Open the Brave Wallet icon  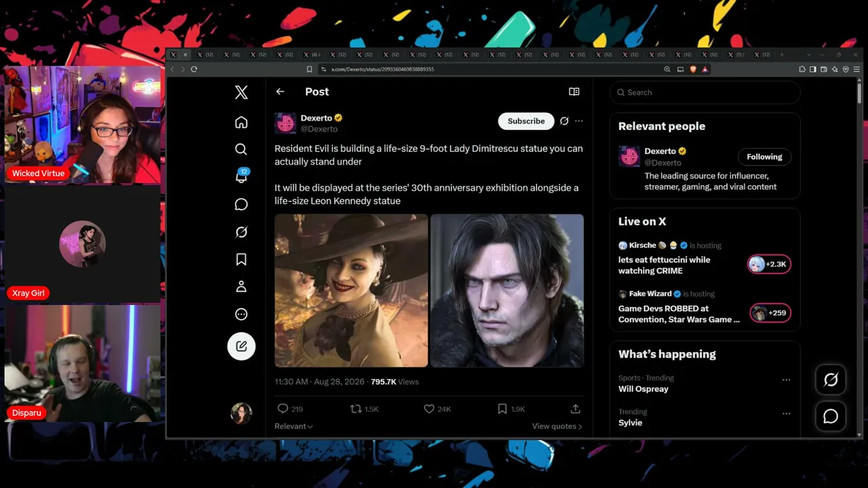click(x=824, y=69)
